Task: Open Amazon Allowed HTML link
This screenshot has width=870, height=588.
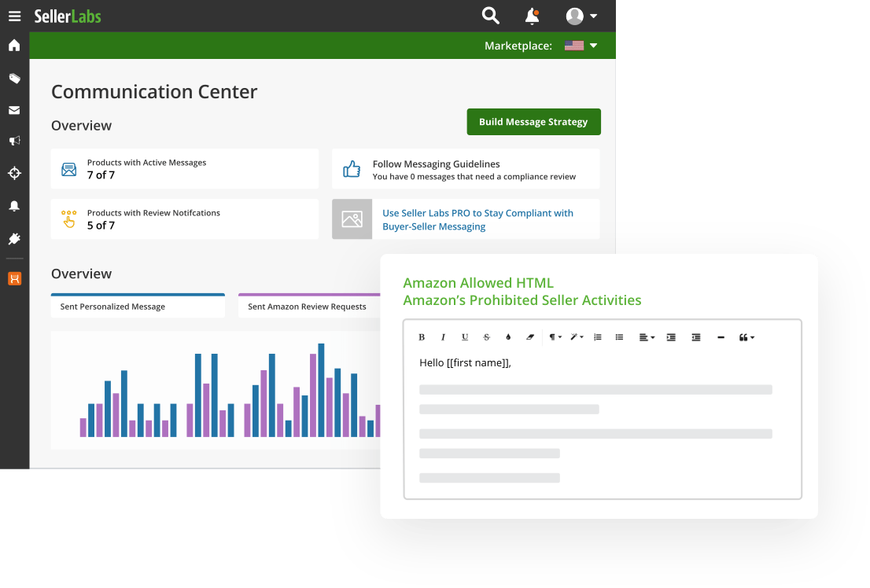Action: pos(478,283)
